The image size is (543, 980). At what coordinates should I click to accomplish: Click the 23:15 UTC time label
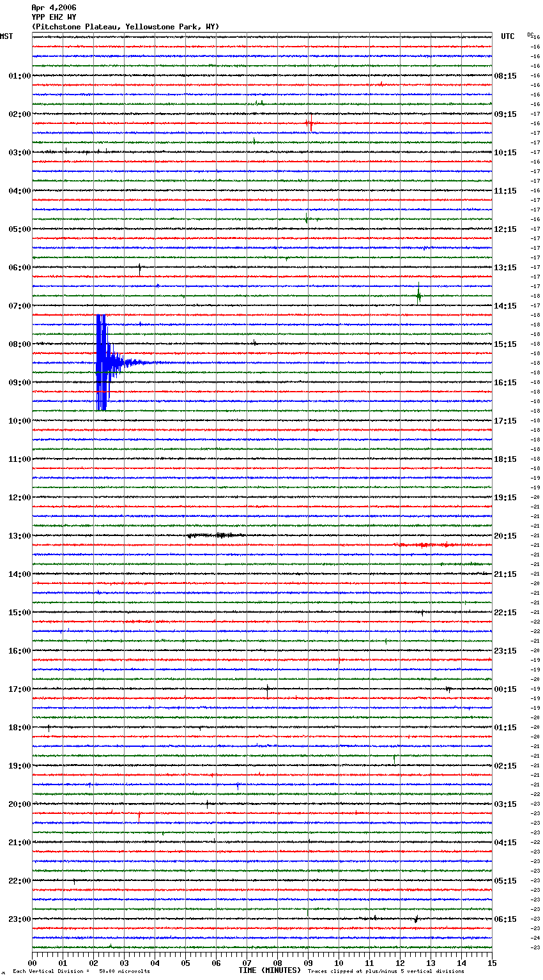point(505,651)
